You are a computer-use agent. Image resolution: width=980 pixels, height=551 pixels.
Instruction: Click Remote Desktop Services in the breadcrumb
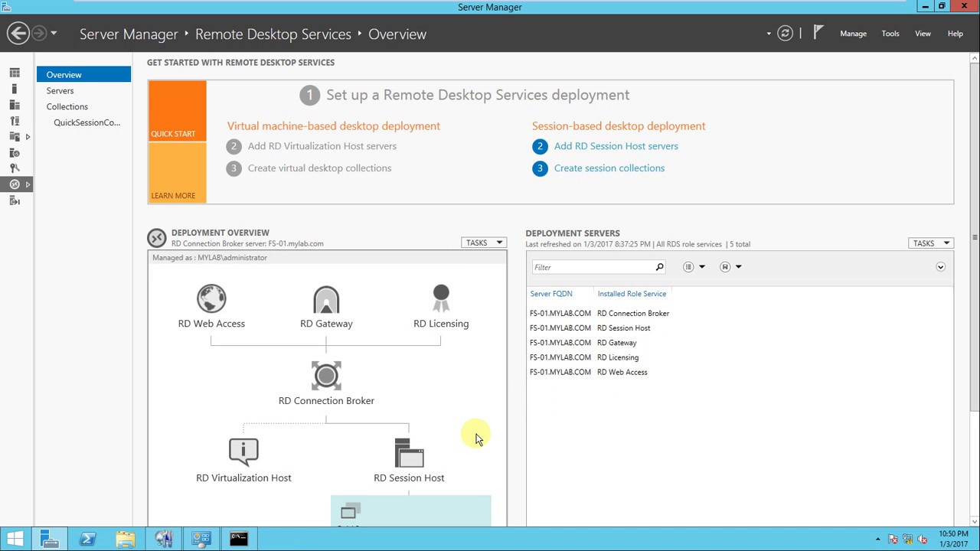(x=273, y=34)
